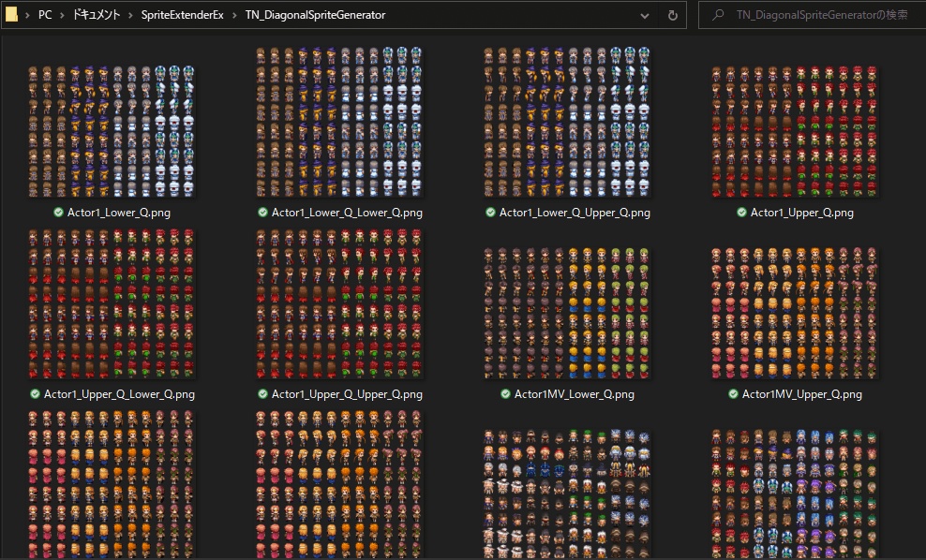Click SpriteExtenderEx in the breadcrumb path
926x560 pixels.
(x=182, y=15)
